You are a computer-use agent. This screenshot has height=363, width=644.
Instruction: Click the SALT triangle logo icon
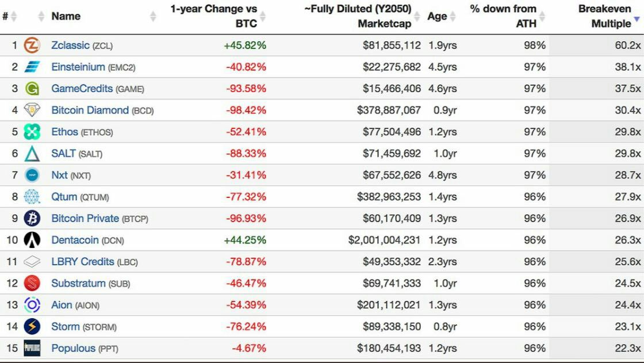[x=32, y=154]
